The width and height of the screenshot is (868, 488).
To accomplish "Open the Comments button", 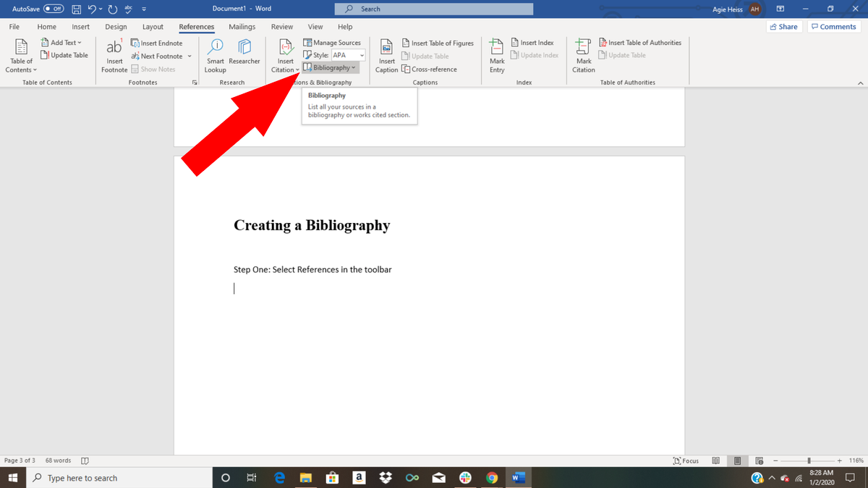I will 834,27.
